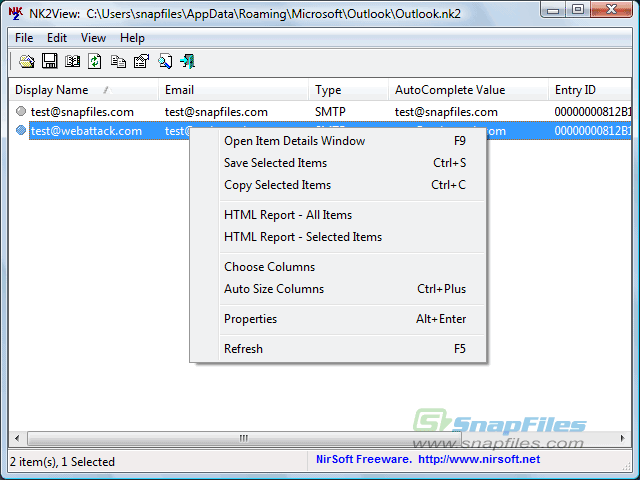
Task: Click the horizontal scrollbar right arrow
Action: tap(622, 438)
